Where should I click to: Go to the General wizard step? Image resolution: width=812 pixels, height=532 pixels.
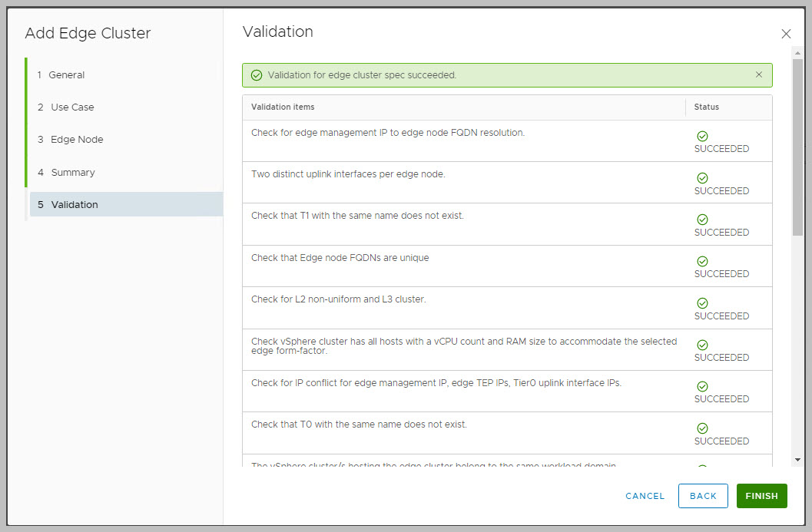point(66,75)
